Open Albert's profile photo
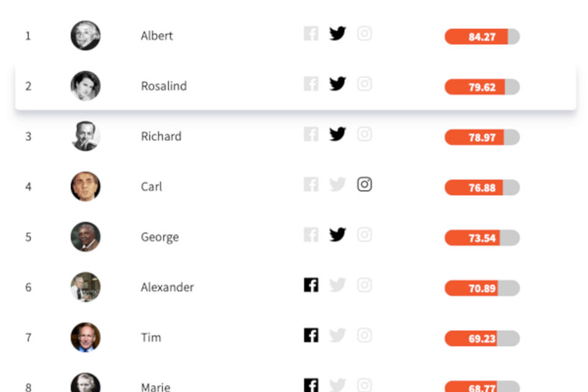This screenshot has height=392, width=588. point(86,36)
